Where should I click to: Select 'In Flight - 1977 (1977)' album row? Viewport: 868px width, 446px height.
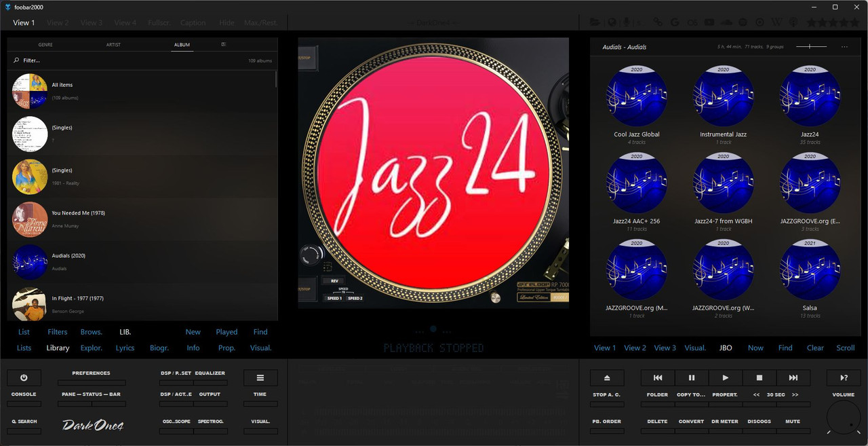pos(142,303)
